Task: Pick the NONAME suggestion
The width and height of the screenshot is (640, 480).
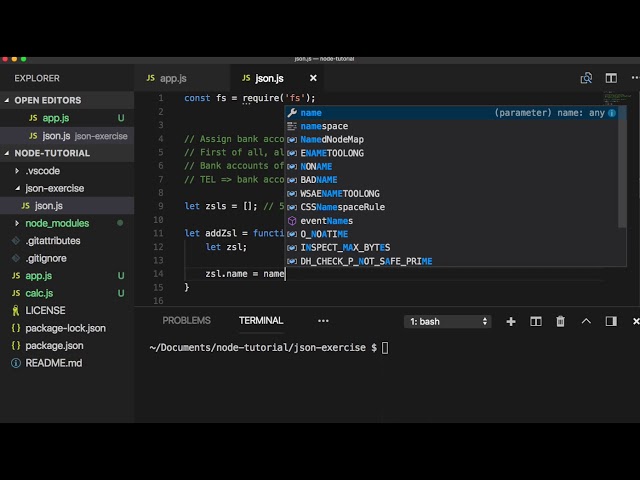Action: (x=451, y=167)
